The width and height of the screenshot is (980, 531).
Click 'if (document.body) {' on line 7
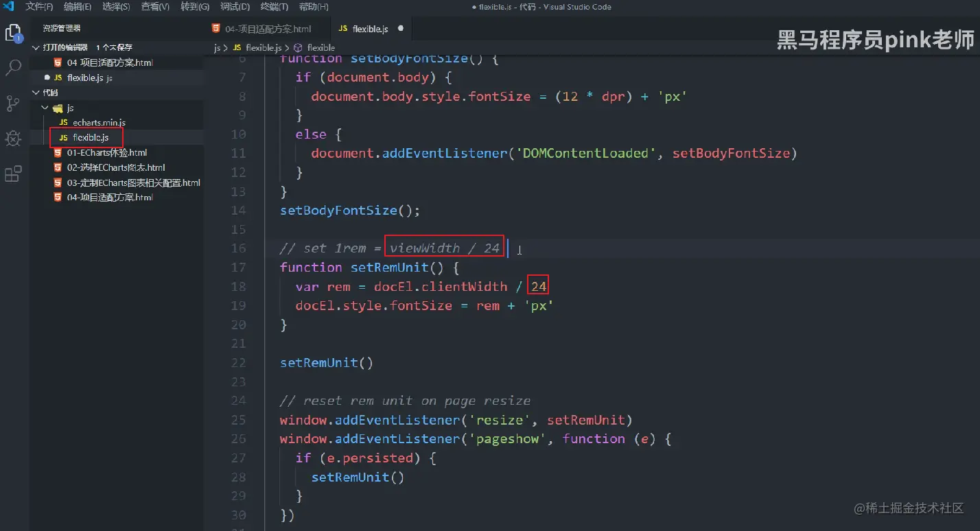[373, 77]
